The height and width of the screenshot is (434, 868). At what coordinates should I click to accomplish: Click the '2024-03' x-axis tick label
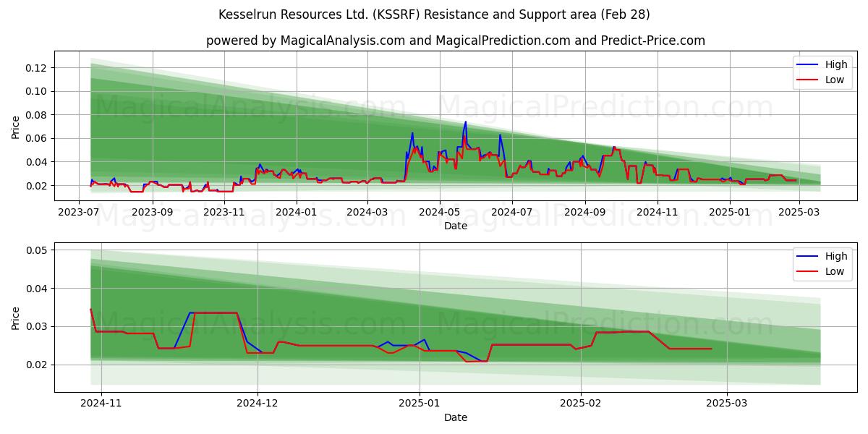(368, 212)
